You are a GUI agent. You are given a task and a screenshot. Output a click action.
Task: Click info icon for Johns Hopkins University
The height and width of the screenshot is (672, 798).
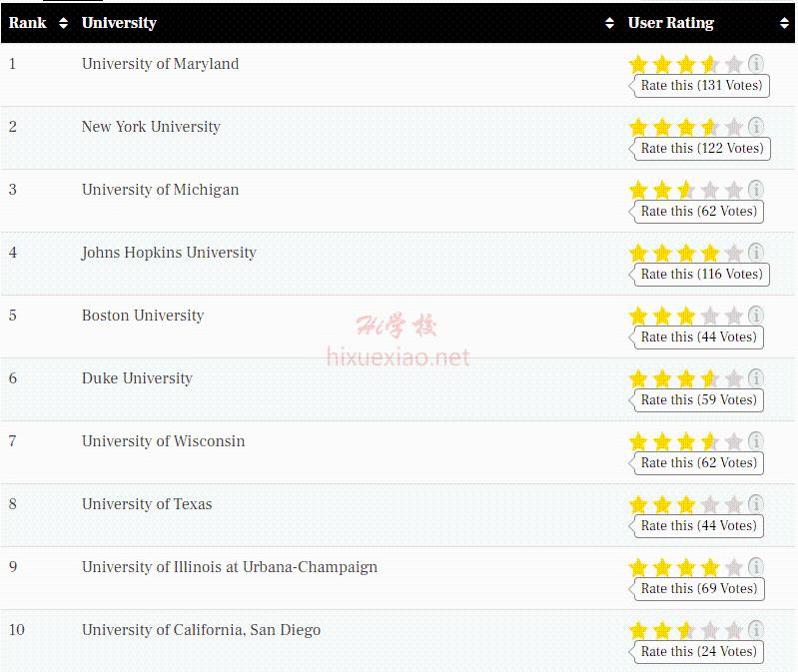point(756,252)
